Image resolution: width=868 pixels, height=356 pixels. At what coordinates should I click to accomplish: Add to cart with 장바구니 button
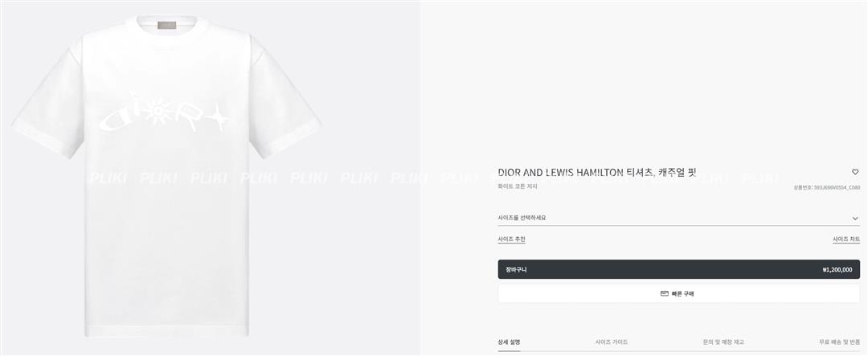(x=678, y=270)
